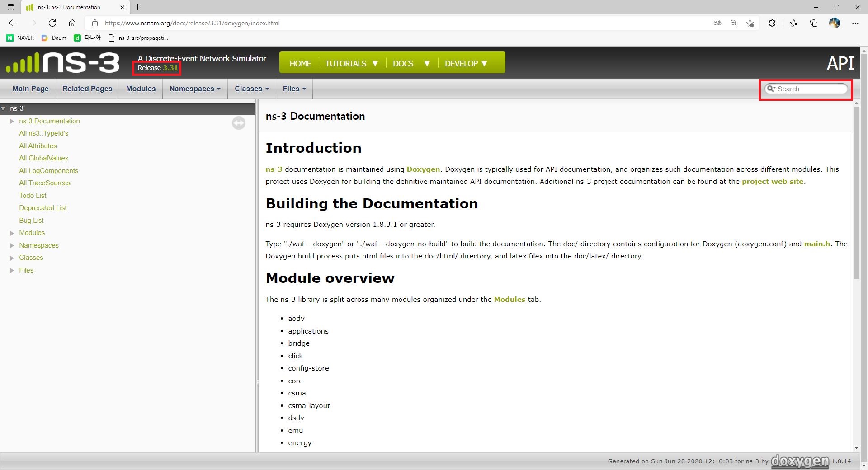Open the tab actions menu icon

[11, 7]
